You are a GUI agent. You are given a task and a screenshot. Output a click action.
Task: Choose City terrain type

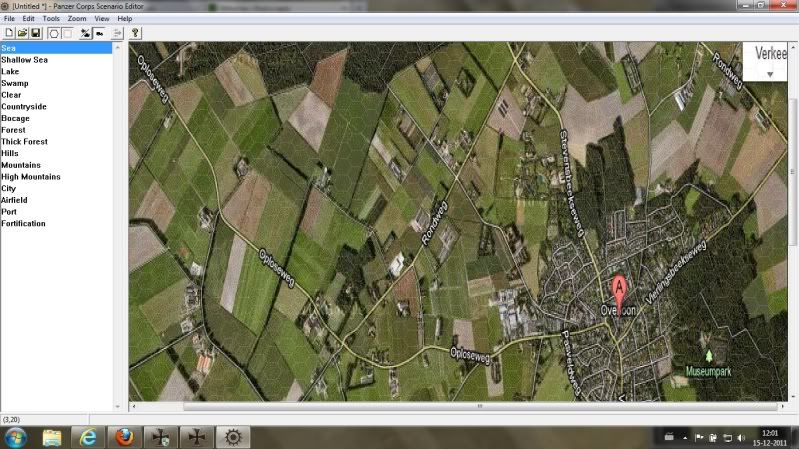coord(9,189)
